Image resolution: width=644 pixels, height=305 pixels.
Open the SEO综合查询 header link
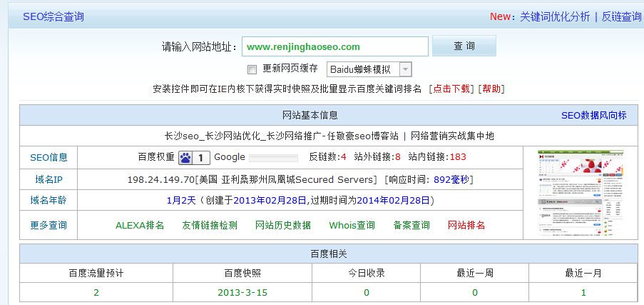53,17
